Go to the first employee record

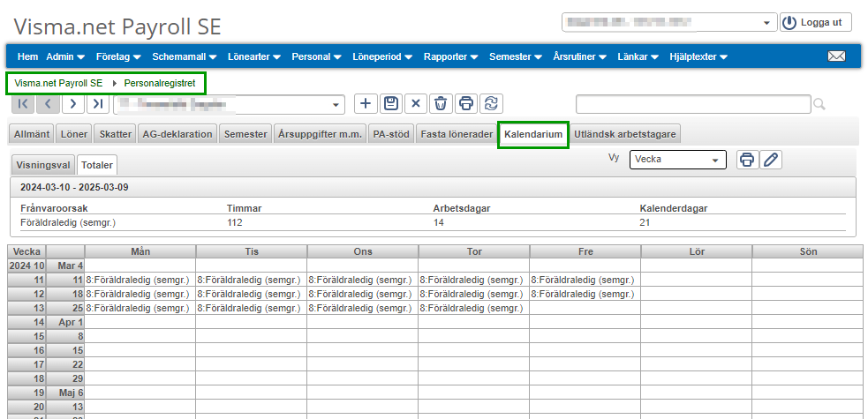tap(23, 103)
